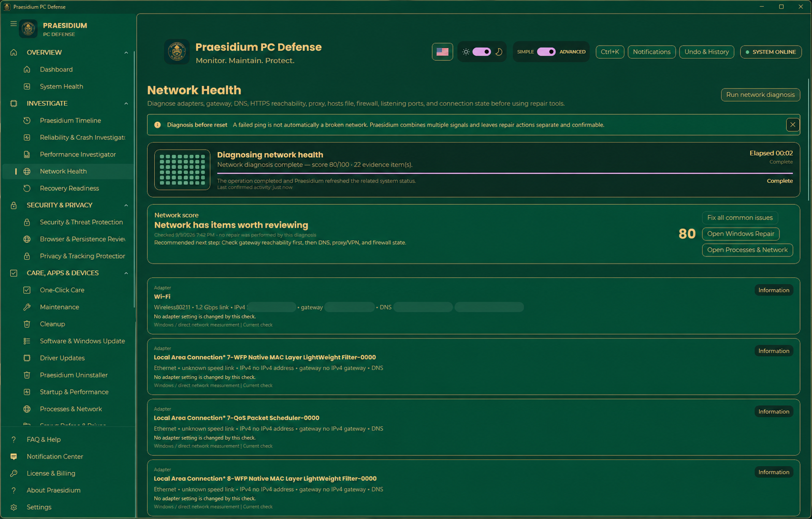812x519 pixels.
Task: Click Open Processes & Network button
Action: [x=747, y=250]
